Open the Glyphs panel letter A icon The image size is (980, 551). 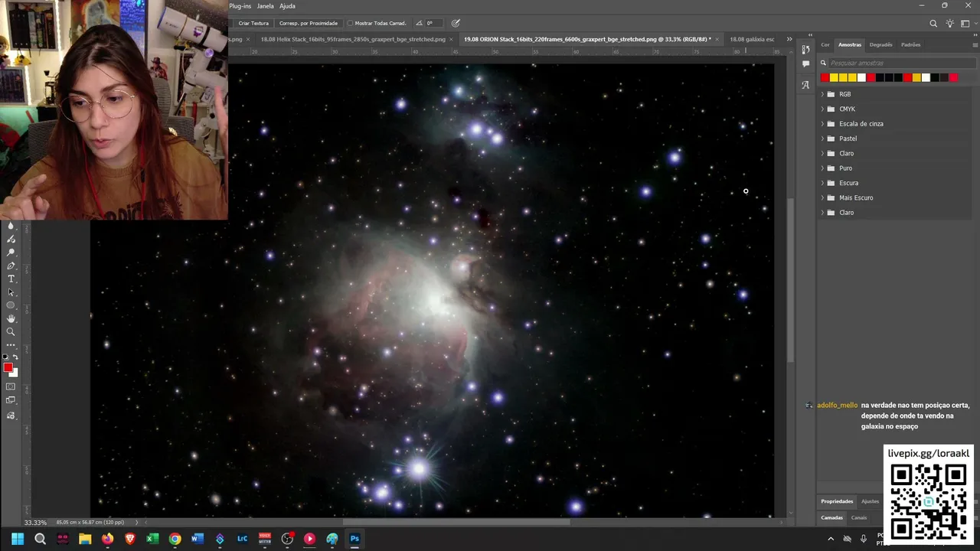pos(805,85)
